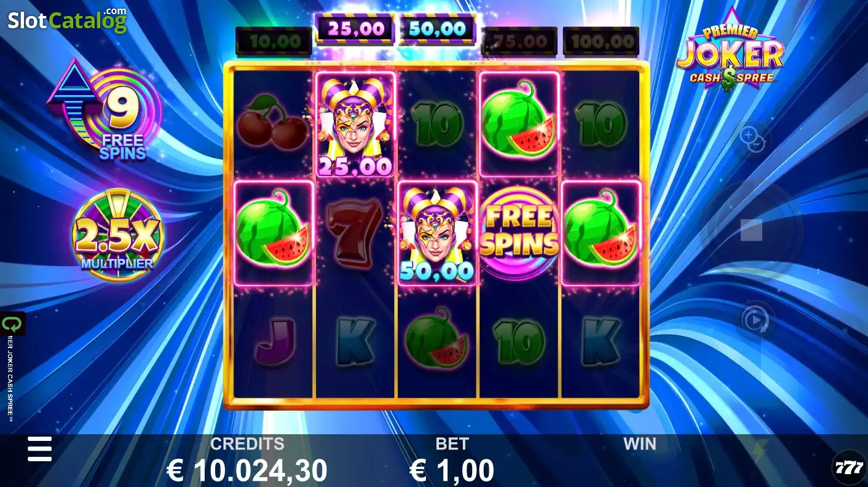Toggle the lightning turbo spin icon

pyautogui.click(x=760, y=450)
